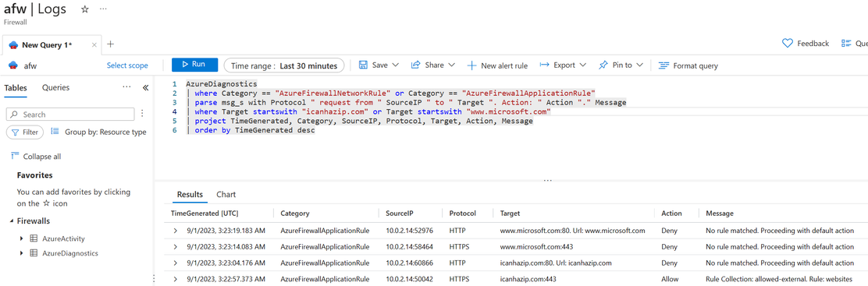Click the Export arrow icon
This screenshot has width=868, height=286.
pyautogui.click(x=544, y=65)
